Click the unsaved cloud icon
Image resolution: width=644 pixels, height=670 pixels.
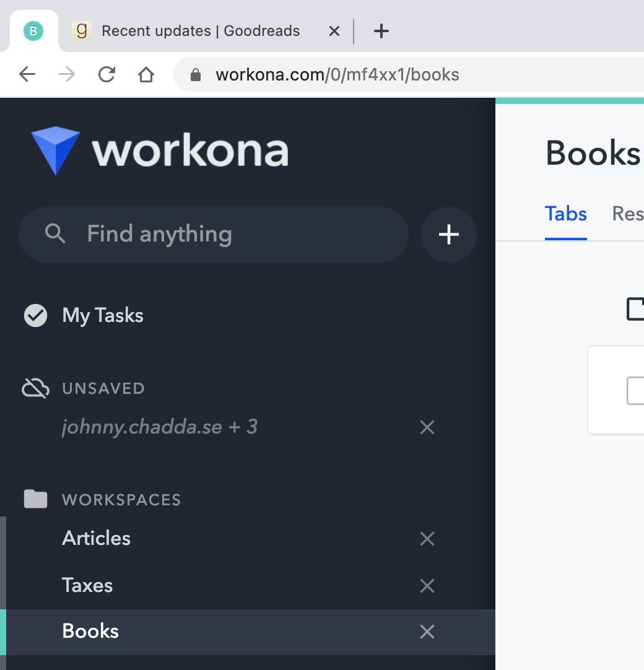click(35, 388)
